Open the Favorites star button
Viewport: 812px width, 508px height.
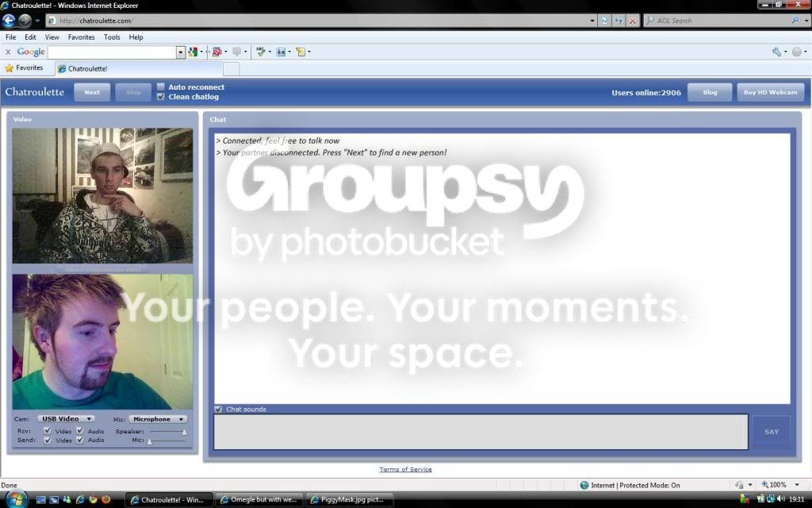24,68
